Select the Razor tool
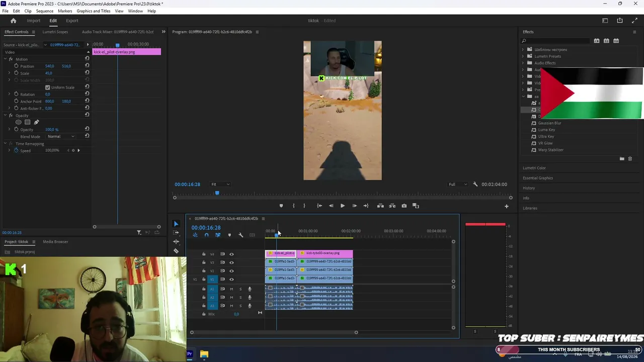The width and height of the screenshot is (644, 362). coord(176,251)
